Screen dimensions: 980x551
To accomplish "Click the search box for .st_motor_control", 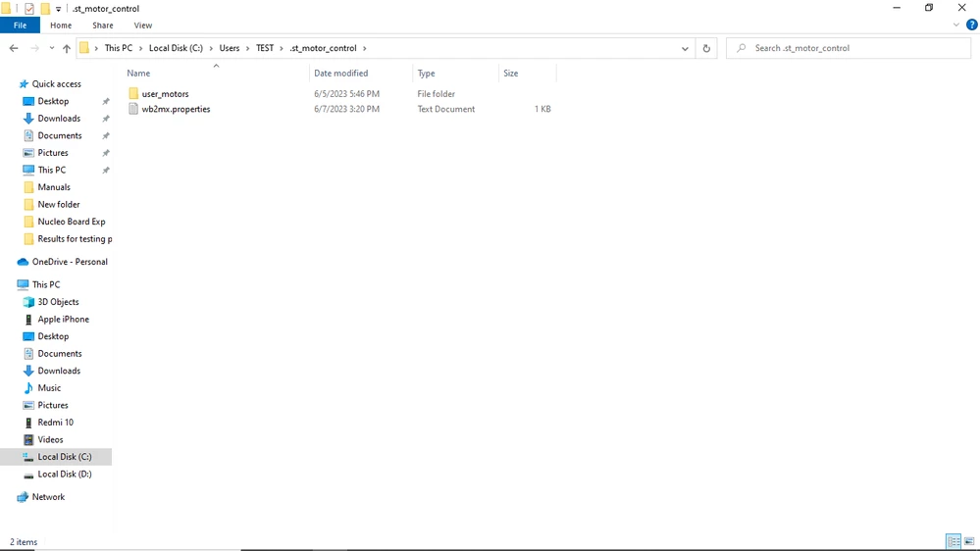I will (849, 48).
